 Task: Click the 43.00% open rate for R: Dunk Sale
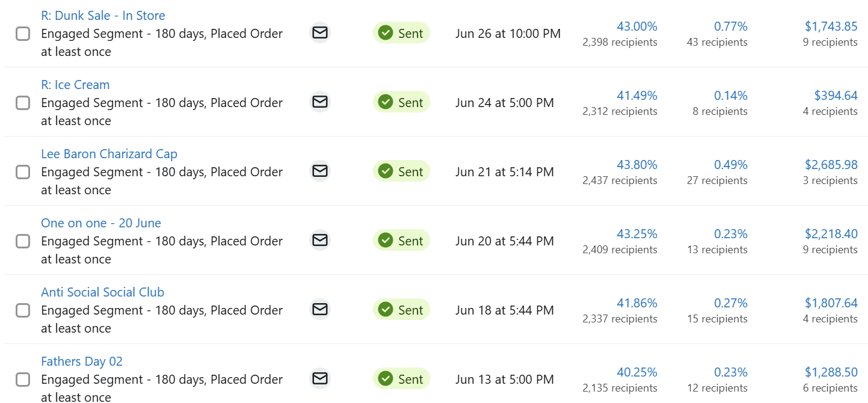pos(637,26)
